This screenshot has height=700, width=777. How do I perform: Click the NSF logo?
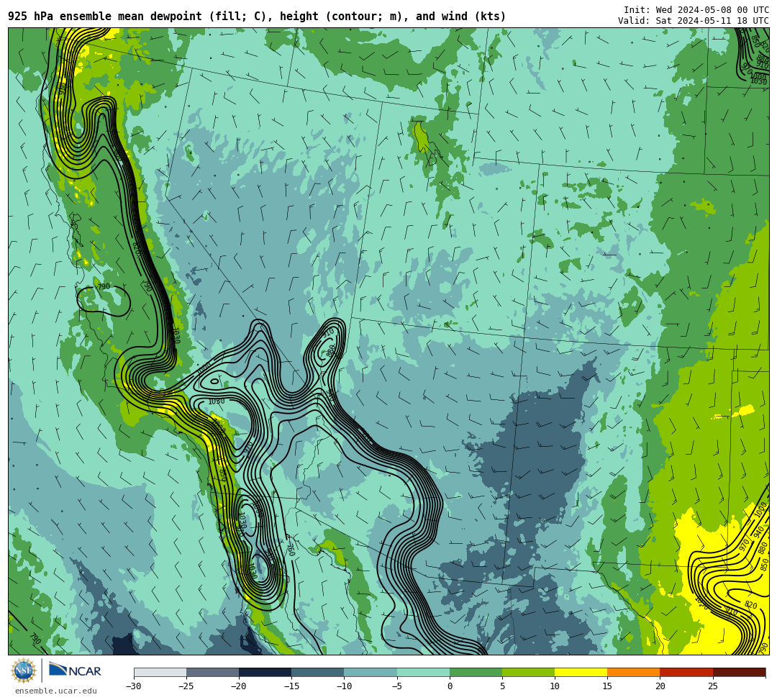tap(24, 671)
